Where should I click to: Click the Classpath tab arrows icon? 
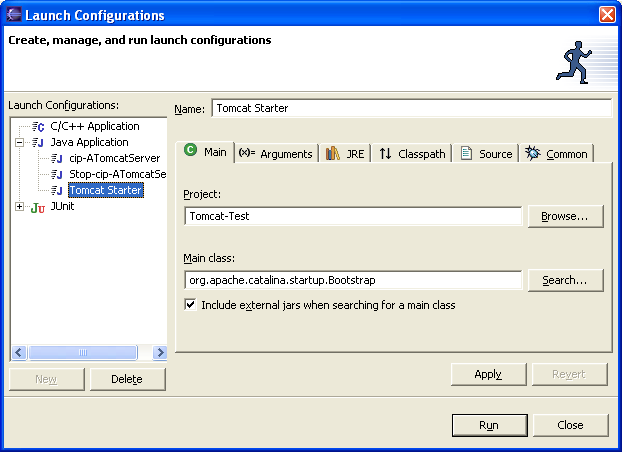click(386, 154)
